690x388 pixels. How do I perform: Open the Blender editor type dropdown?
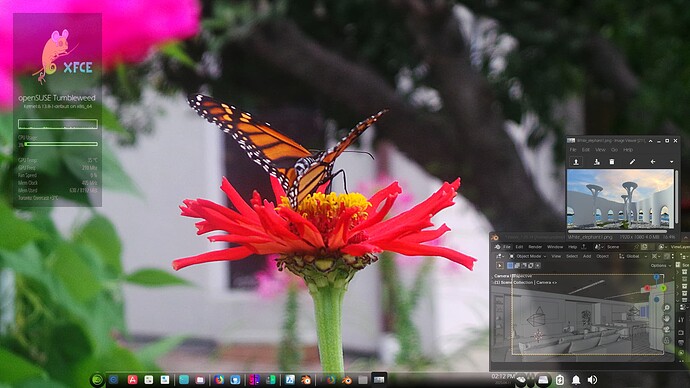[x=500, y=256]
